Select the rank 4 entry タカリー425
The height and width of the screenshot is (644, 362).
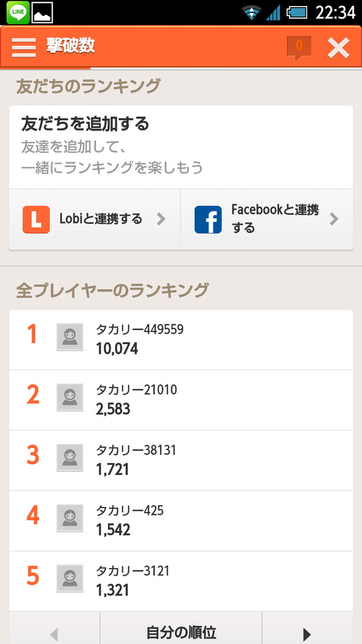181,521
